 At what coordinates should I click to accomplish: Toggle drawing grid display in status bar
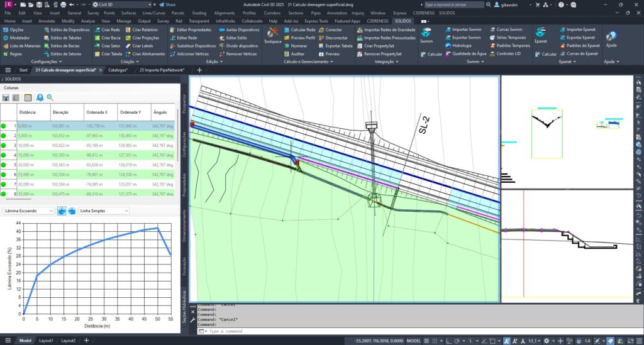[426, 341]
